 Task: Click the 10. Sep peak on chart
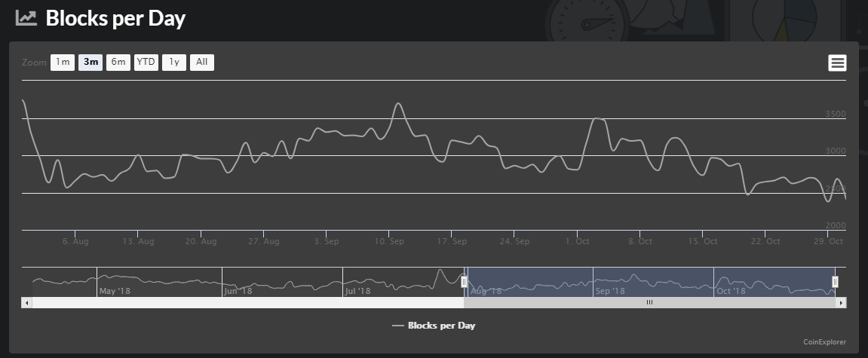[x=398, y=103]
